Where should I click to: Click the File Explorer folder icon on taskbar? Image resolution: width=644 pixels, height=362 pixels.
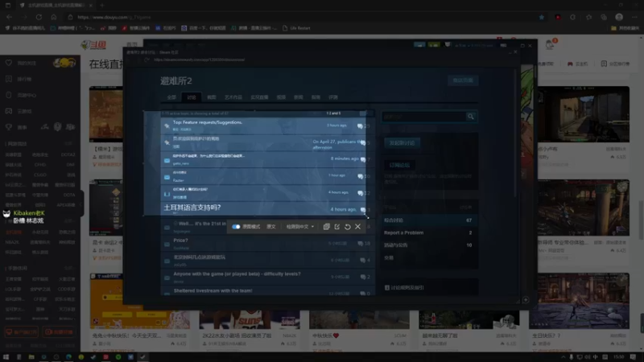[31, 357]
